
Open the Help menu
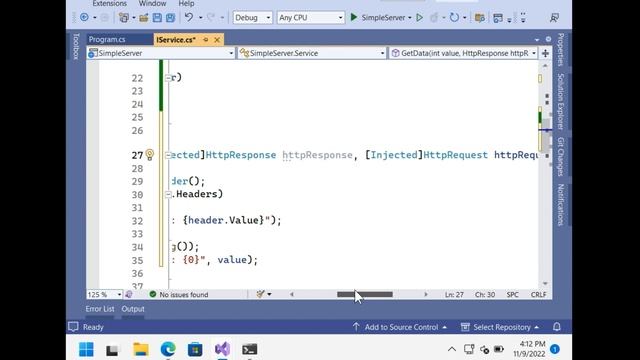pos(186,4)
